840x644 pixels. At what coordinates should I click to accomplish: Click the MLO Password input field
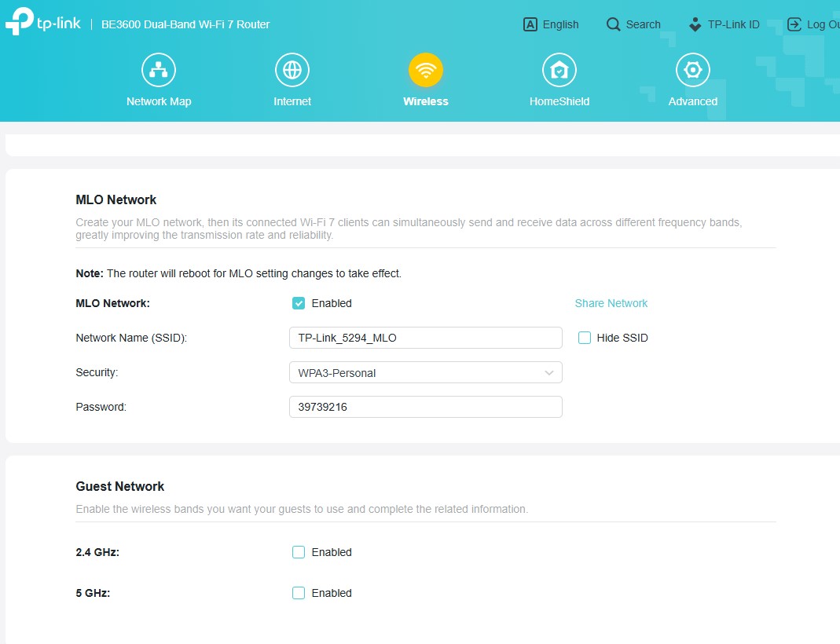425,407
